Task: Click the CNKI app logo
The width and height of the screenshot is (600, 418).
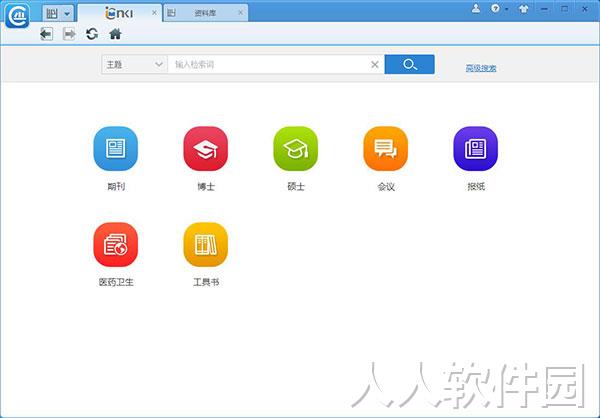Action: [17, 16]
